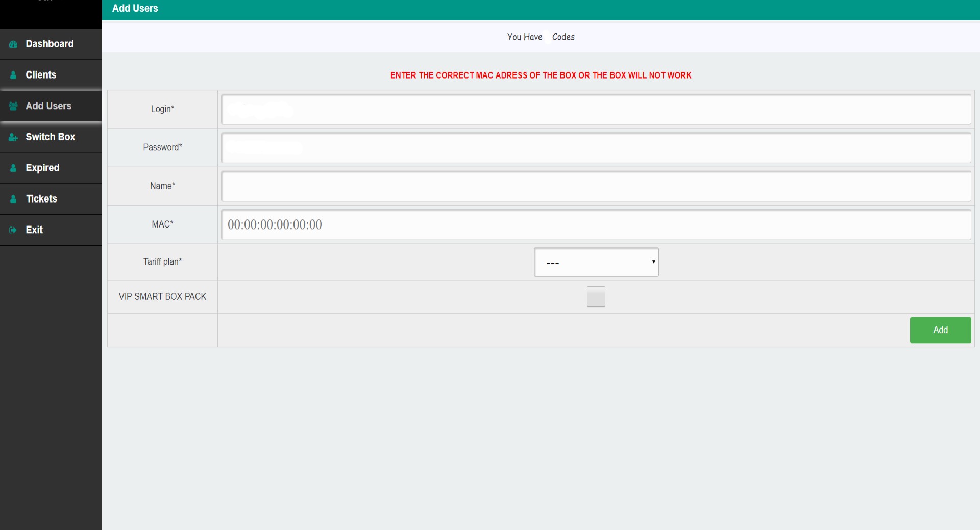Click the Add Users group icon
Image resolution: width=980 pixels, height=530 pixels.
pos(13,106)
